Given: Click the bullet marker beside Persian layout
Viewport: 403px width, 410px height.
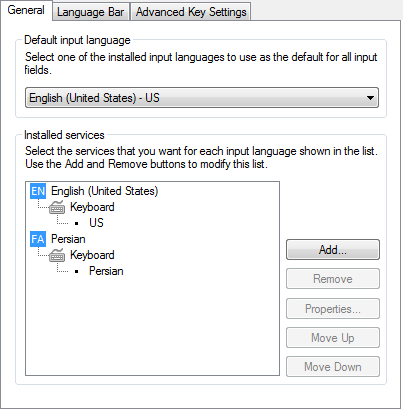Looking at the screenshot, I should 77,271.
